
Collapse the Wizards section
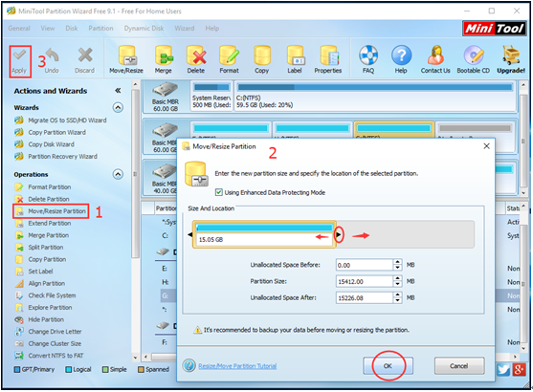[x=118, y=108]
